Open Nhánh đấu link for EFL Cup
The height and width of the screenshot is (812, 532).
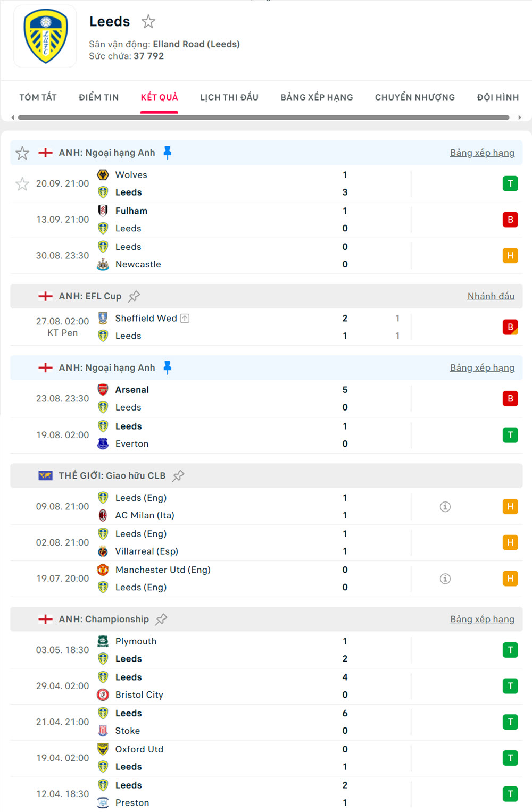click(491, 296)
